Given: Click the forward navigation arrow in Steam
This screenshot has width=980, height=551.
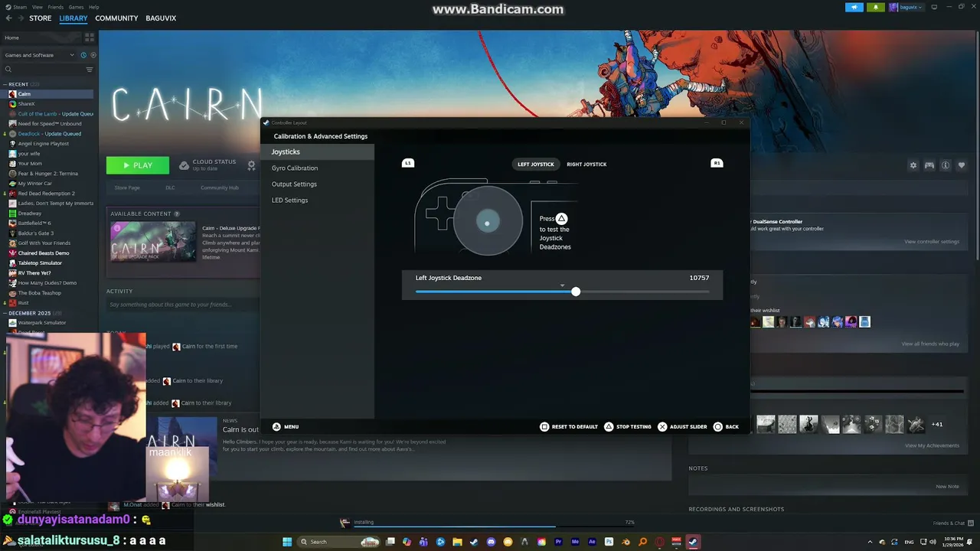Looking at the screenshot, I should [20, 18].
